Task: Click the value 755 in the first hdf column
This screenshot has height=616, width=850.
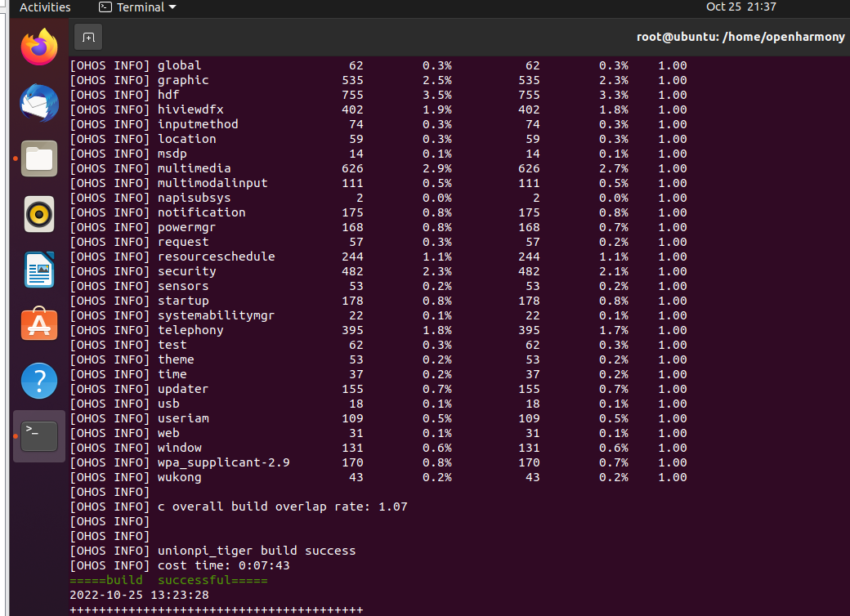Action: coord(352,95)
